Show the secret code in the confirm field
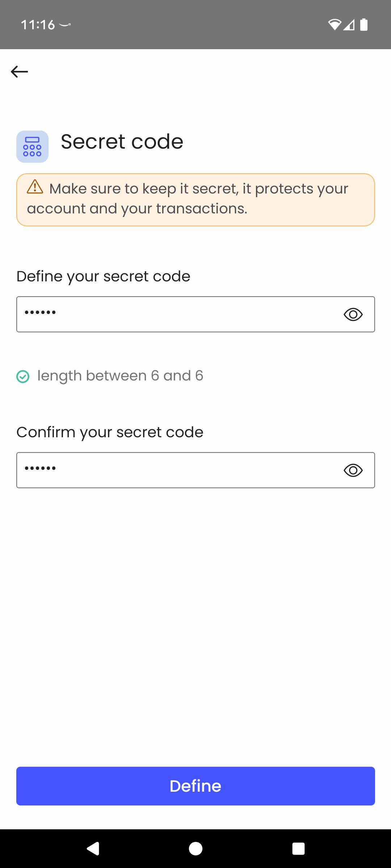The height and width of the screenshot is (868, 391). point(353,470)
